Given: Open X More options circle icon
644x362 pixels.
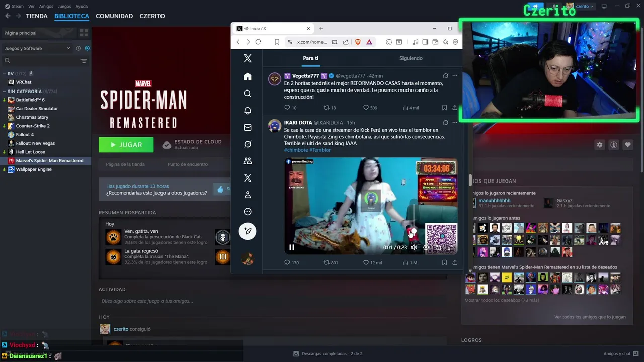Looking at the screenshot, I should 247,212.
